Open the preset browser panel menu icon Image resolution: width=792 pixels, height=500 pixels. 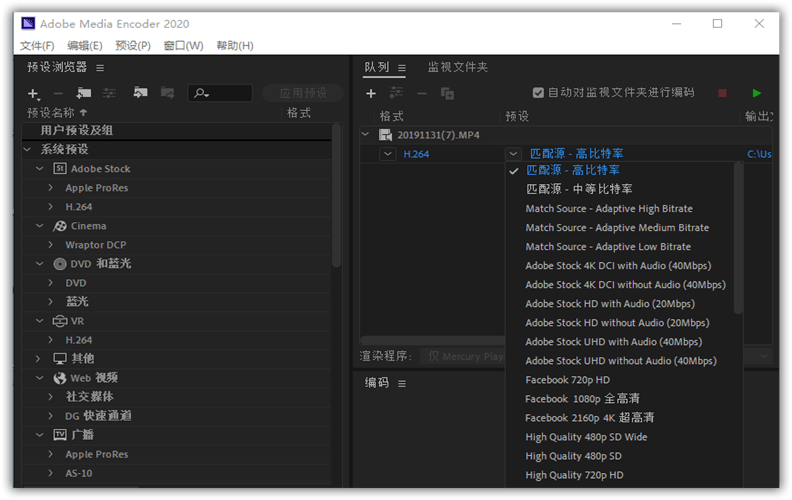pyautogui.click(x=100, y=67)
